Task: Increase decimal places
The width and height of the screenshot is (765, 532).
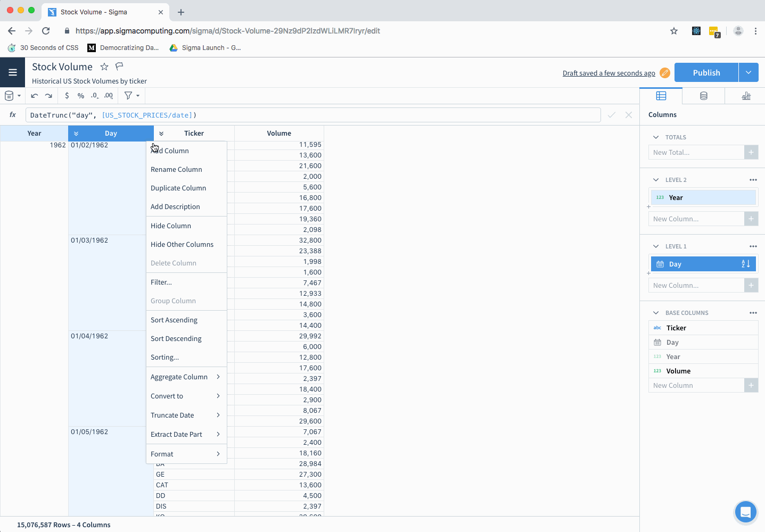Action: click(109, 96)
